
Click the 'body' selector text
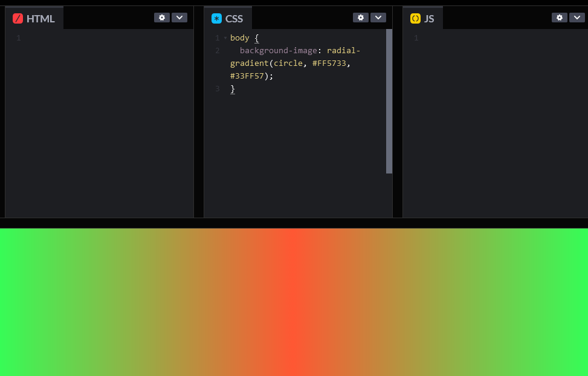point(240,38)
